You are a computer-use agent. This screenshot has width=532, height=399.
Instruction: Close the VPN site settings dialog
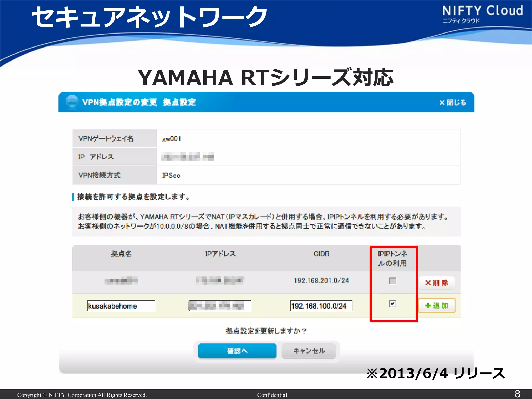pos(452,103)
